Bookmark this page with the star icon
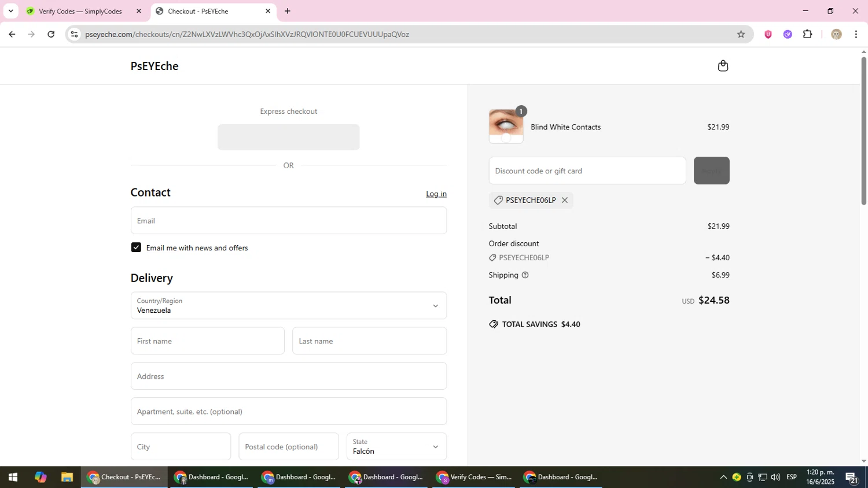 741,34
